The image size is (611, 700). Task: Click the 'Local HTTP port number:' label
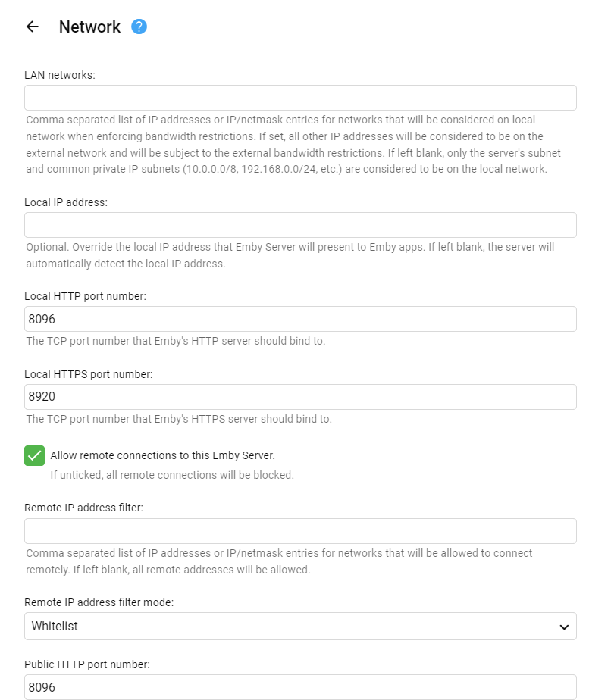(x=85, y=296)
